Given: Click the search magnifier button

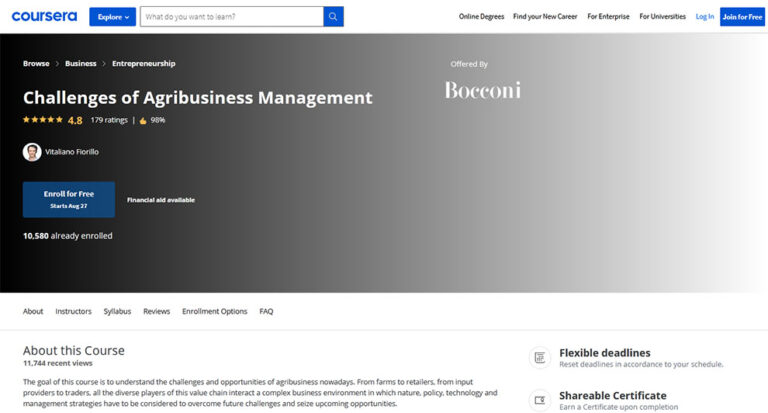Looking at the screenshot, I should [333, 17].
